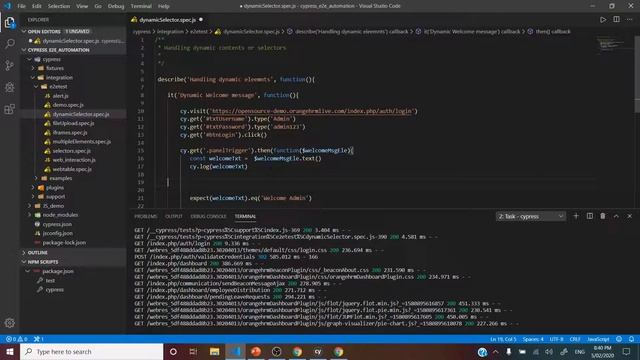Switch to the Output panel tab

[x=173, y=216]
